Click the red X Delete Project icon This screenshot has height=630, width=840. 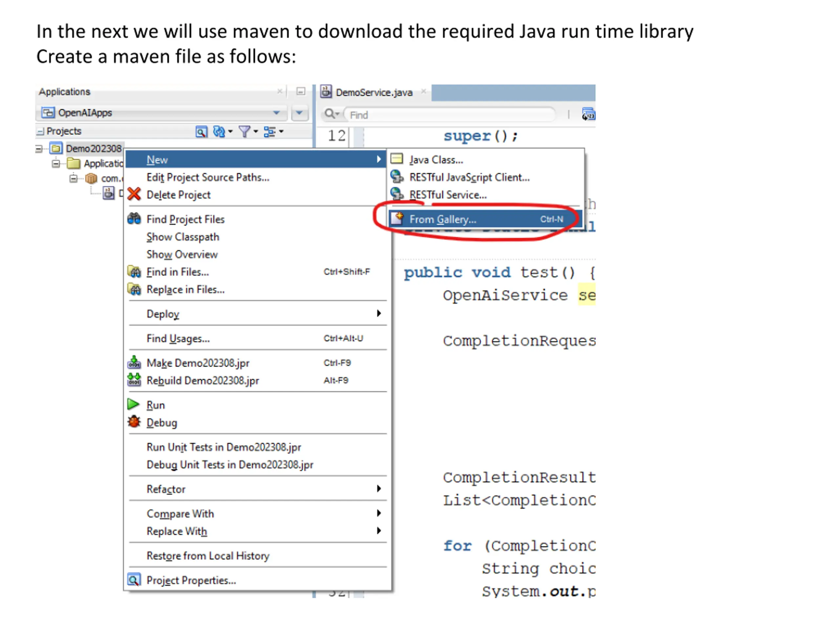(134, 194)
